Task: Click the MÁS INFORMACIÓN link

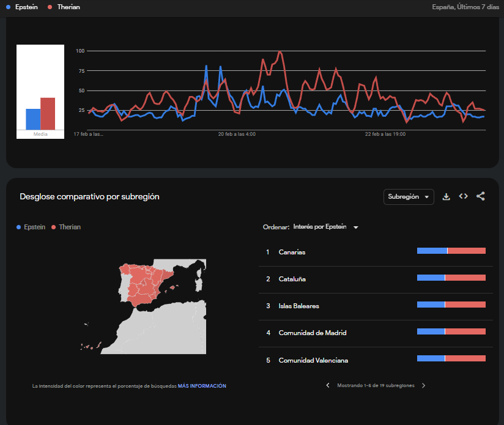Action: coord(202,386)
